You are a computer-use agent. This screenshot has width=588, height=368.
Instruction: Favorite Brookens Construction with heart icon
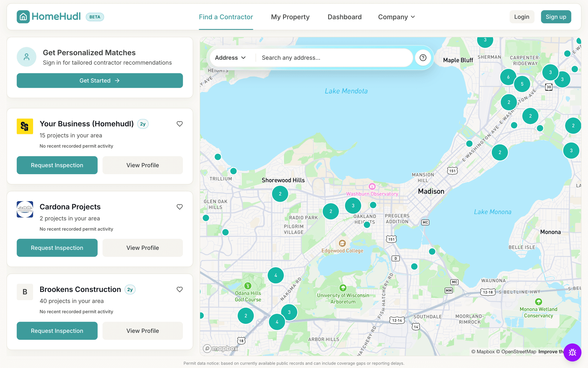tap(180, 289)
